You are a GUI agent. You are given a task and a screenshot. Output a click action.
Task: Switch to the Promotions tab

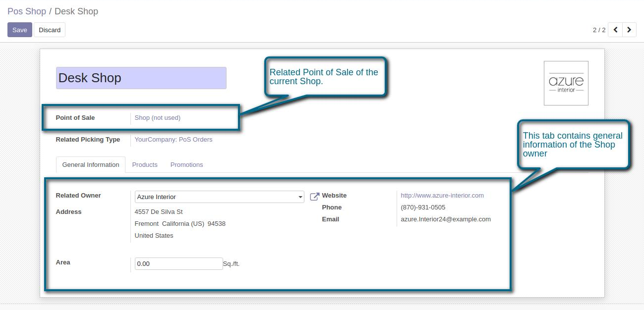[x=186, y=164]
